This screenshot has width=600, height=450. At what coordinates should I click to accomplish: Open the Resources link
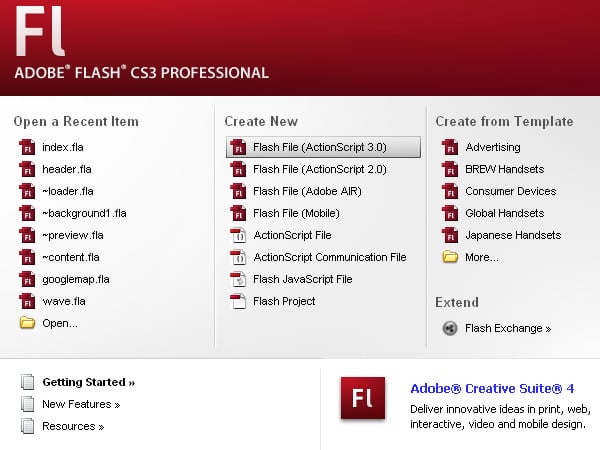[72, 426]
